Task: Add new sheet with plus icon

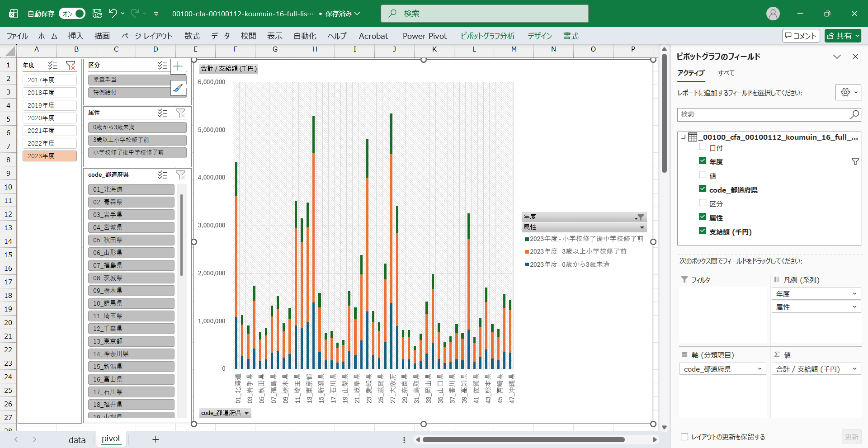Action: [x=156, y=439]
